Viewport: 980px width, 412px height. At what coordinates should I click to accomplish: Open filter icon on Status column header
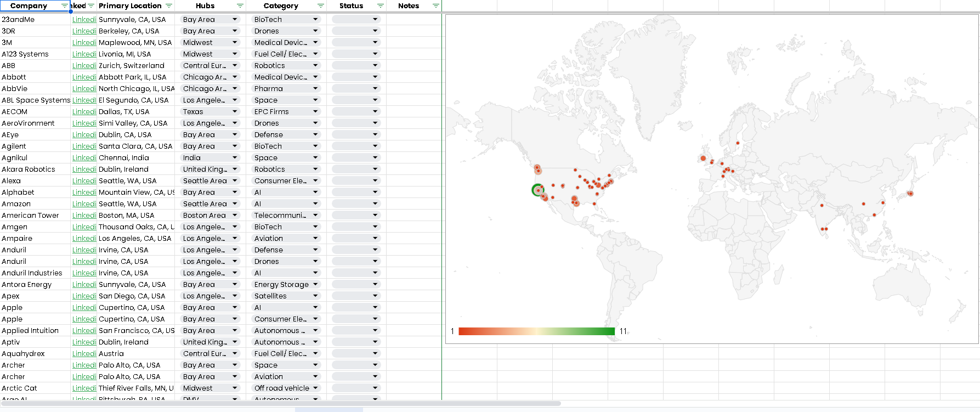(x=381, y=5)
